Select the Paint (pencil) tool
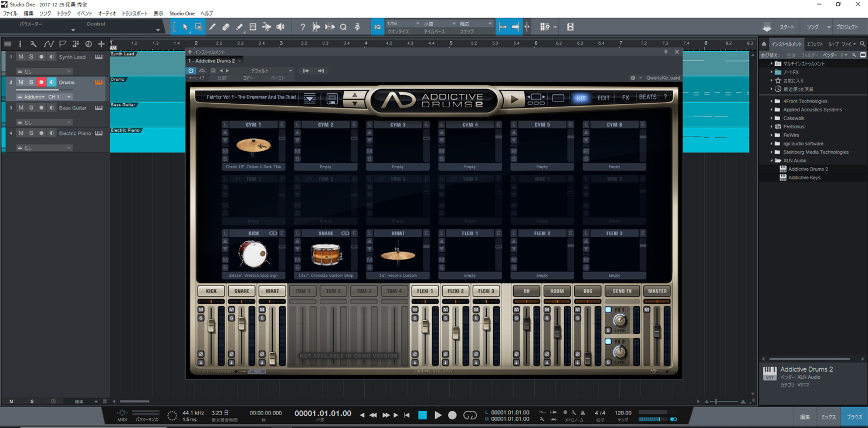Image resolution: width=868 pixels, height=428 pixels. (x=239, y=27)
